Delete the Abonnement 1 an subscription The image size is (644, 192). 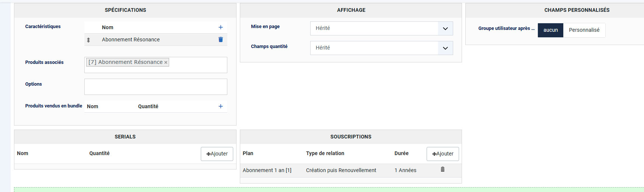click(x=442, y=169)
